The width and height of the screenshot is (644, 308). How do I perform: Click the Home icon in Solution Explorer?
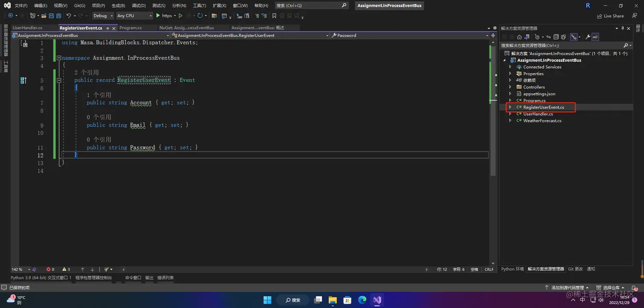pos(519,37)
